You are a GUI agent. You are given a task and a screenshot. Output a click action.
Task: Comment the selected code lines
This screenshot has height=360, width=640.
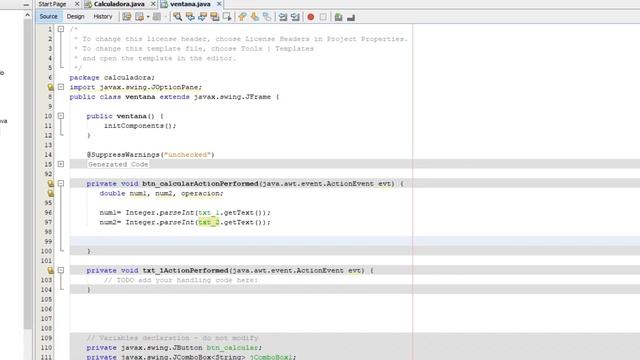point(338,17)
